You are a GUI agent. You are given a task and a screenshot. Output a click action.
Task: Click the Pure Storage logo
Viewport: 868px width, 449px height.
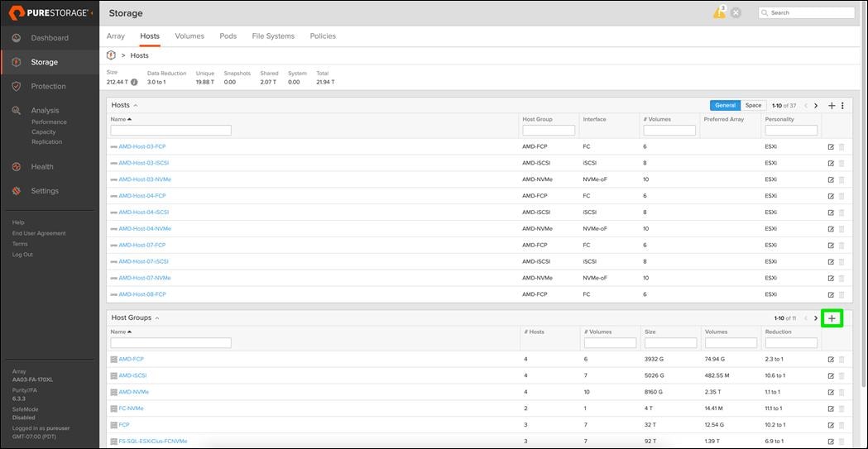coord(50,12)
